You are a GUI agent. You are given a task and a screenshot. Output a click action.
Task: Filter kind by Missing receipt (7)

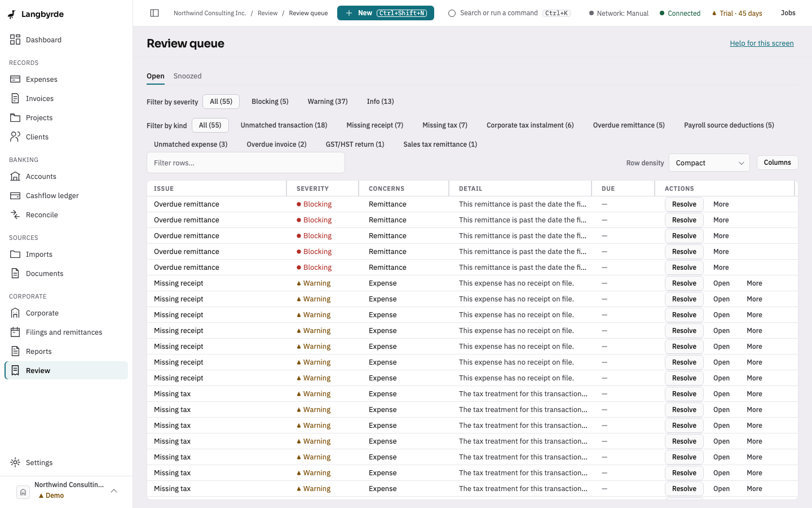click(374, 125)
